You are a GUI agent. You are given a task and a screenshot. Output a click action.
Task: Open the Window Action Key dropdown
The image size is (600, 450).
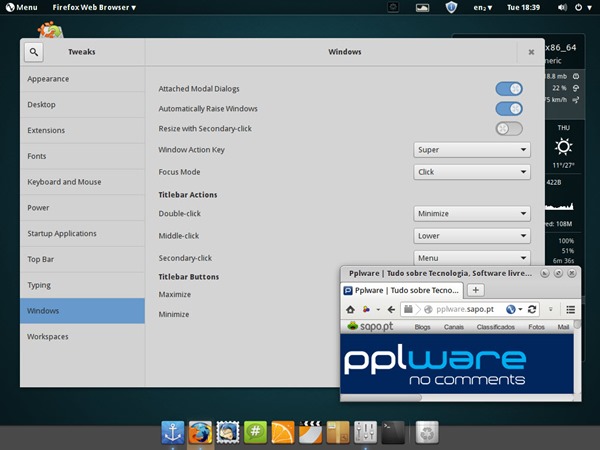pyautogui.click(x=472, y=150)
